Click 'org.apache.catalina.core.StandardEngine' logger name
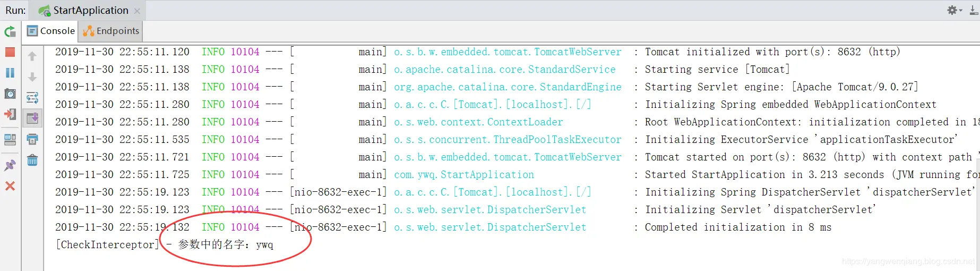 click(x=508, y=87)
